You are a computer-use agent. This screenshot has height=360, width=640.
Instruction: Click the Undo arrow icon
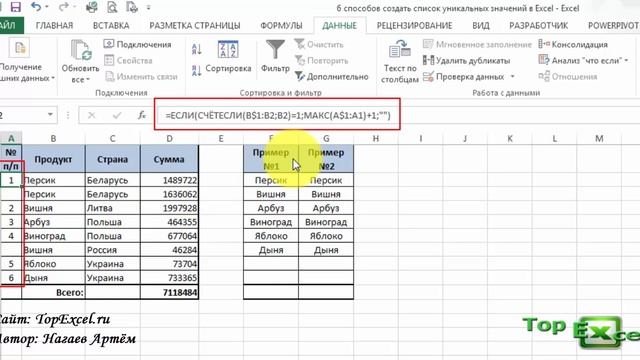36,7
